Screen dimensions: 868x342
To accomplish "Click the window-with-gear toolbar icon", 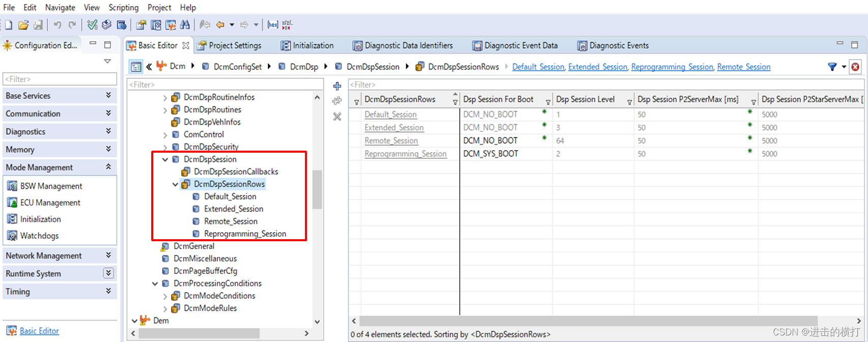I will pos(121,25).
